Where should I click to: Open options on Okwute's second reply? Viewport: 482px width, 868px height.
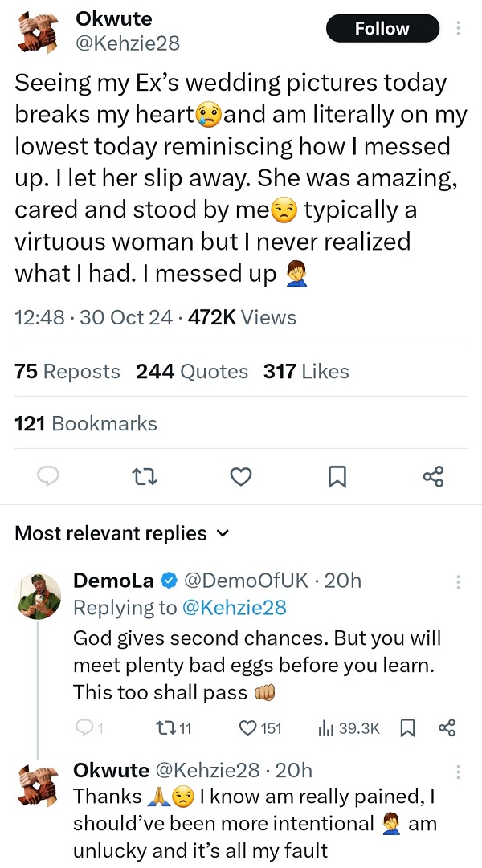pyautogui.click(x=459, y=772)
